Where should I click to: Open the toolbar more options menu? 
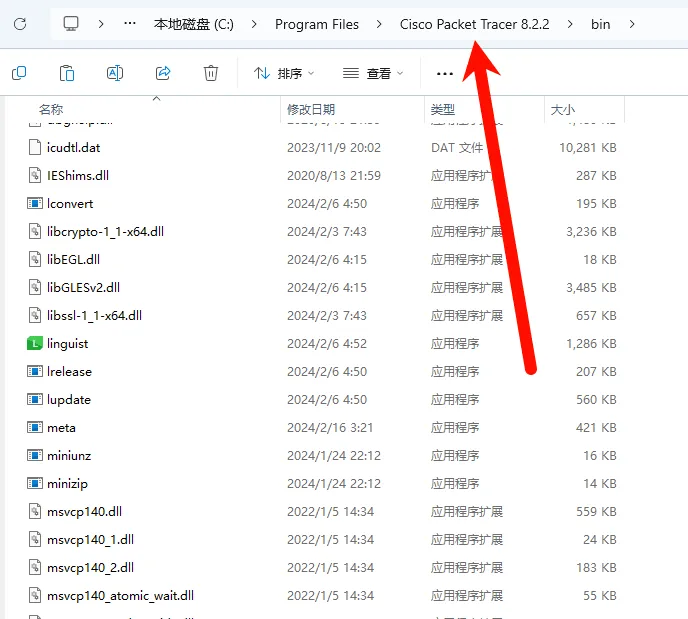[444, 74]
